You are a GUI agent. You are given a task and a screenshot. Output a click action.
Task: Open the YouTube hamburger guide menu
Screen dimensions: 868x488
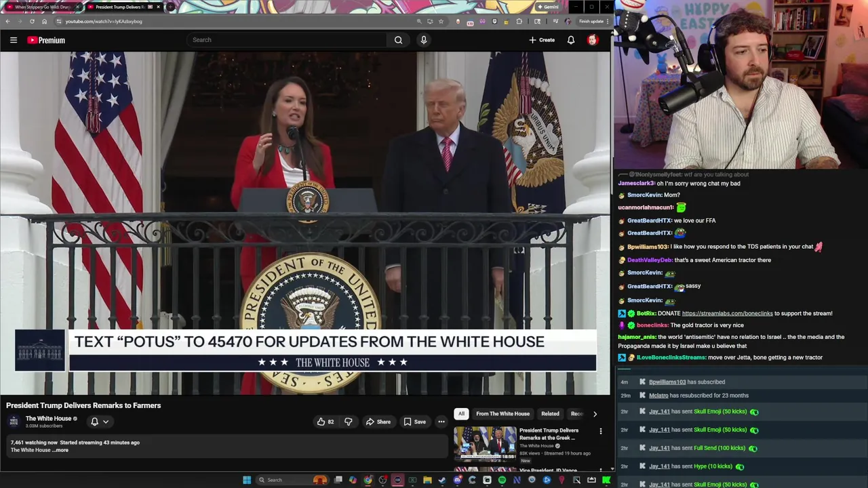click(13, 40)
